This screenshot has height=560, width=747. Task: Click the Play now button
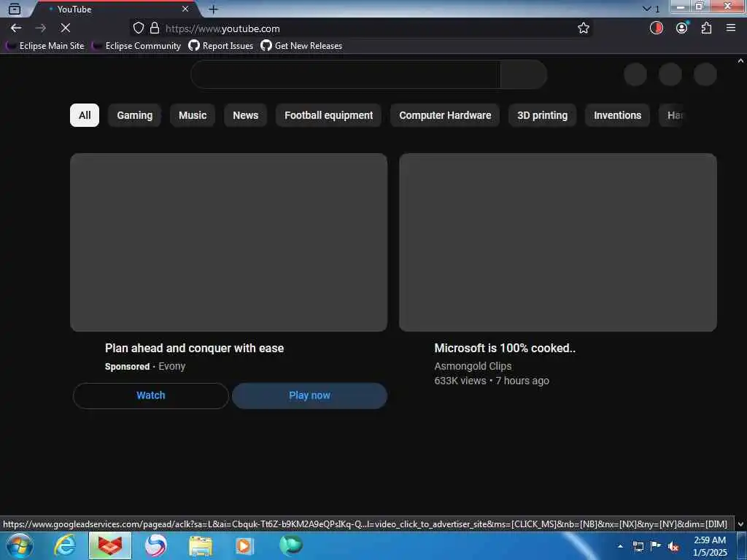click(309, 396)
